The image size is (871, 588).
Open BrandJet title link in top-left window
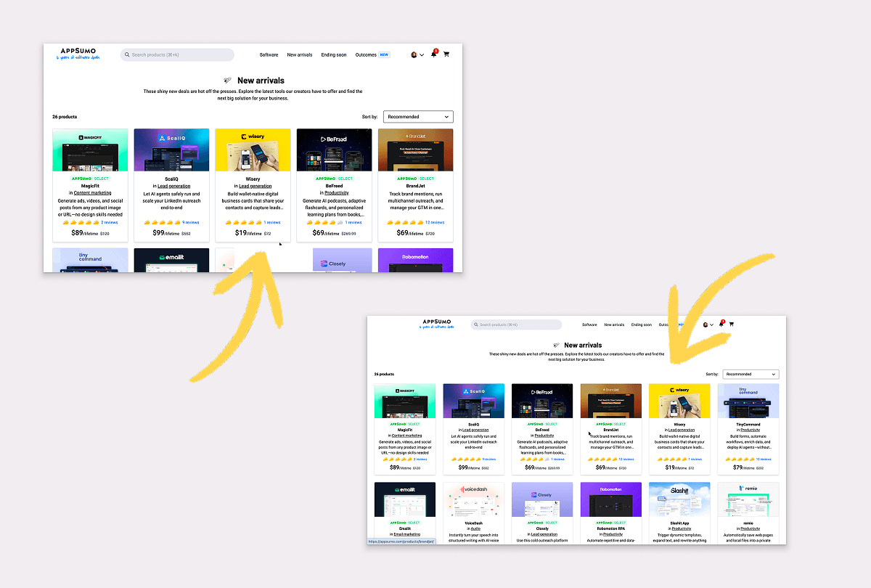click(x=415, y=186)
